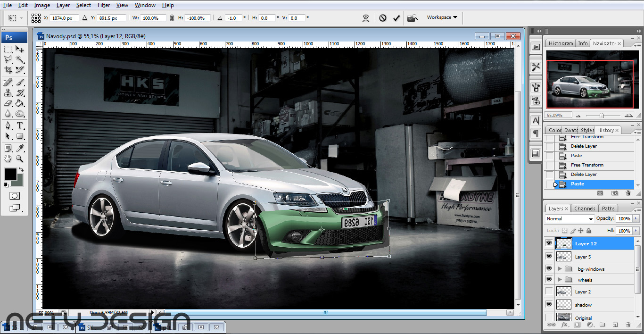
Task: Cancel the transform in options bar
Action: [x=383, y=18]
